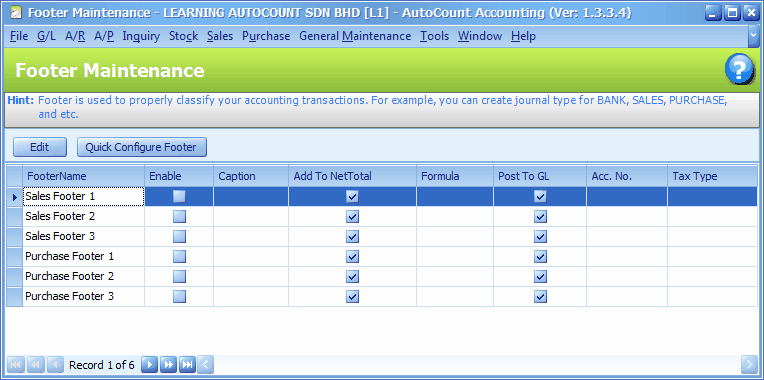Viewport: 764px width, 380px height.
Task: Open the A/R menu
Action: pos(75,36)
